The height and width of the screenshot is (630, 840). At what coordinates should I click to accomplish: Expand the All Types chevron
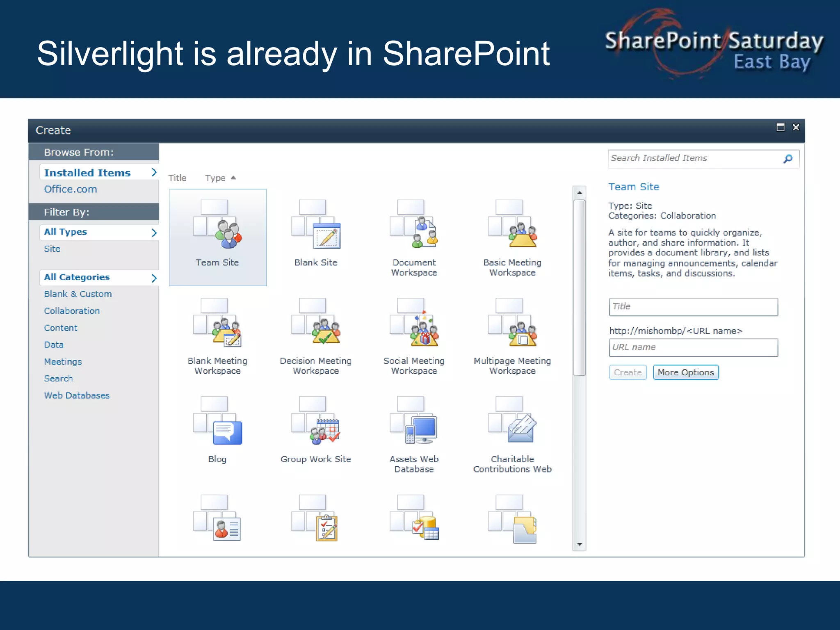pyautogui.click(x=154, y=233)
